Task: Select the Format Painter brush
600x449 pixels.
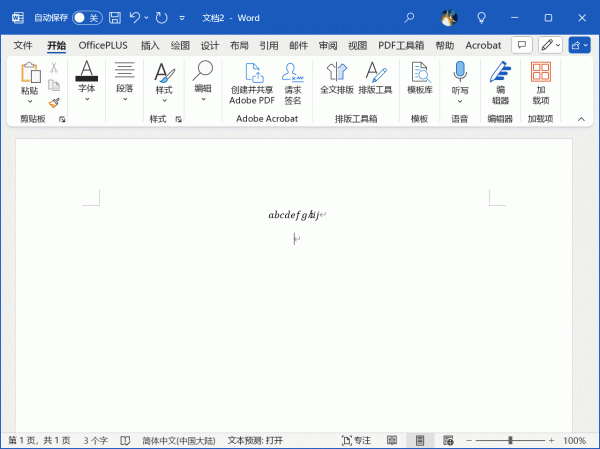Action: coord(54,103)
